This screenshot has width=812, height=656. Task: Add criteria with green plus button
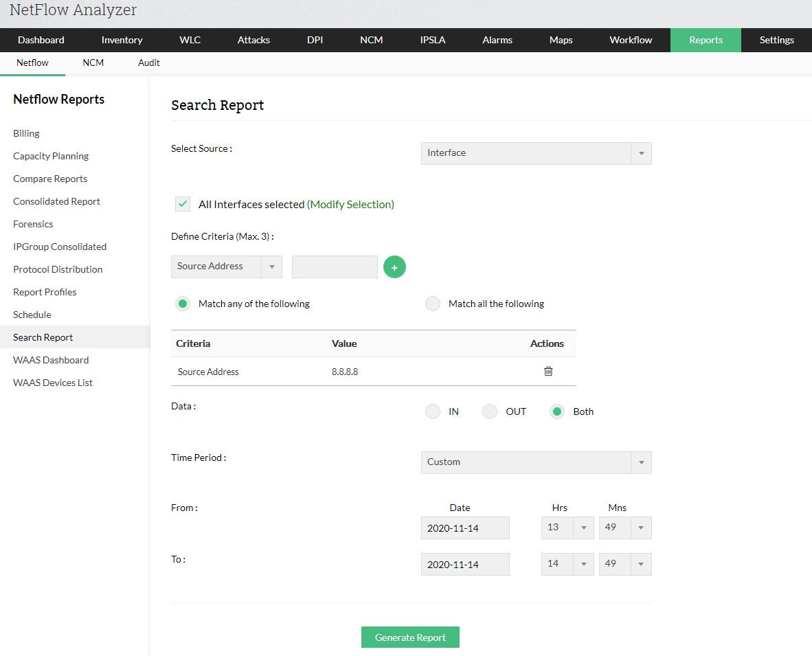[394, 267]
